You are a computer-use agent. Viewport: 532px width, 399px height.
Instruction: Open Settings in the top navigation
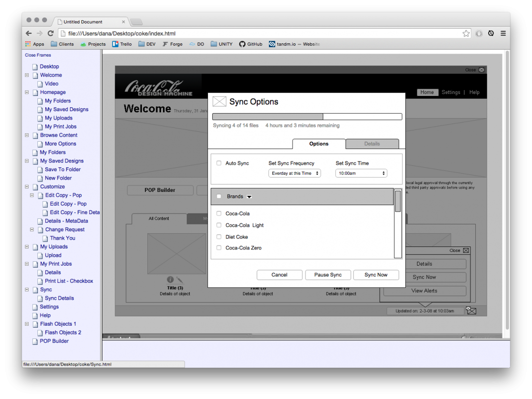(451, 92)
